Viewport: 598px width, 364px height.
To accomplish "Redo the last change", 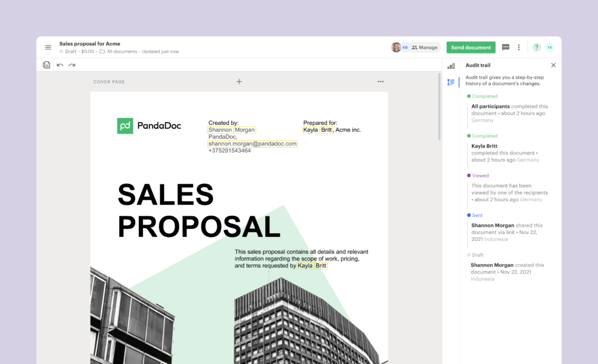I will point(72,65).
